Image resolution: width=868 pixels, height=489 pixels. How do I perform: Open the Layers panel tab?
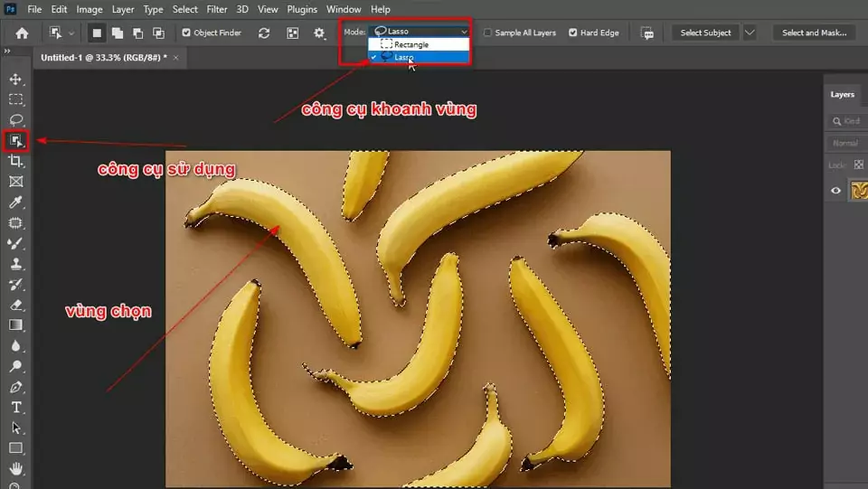(842, 95)
